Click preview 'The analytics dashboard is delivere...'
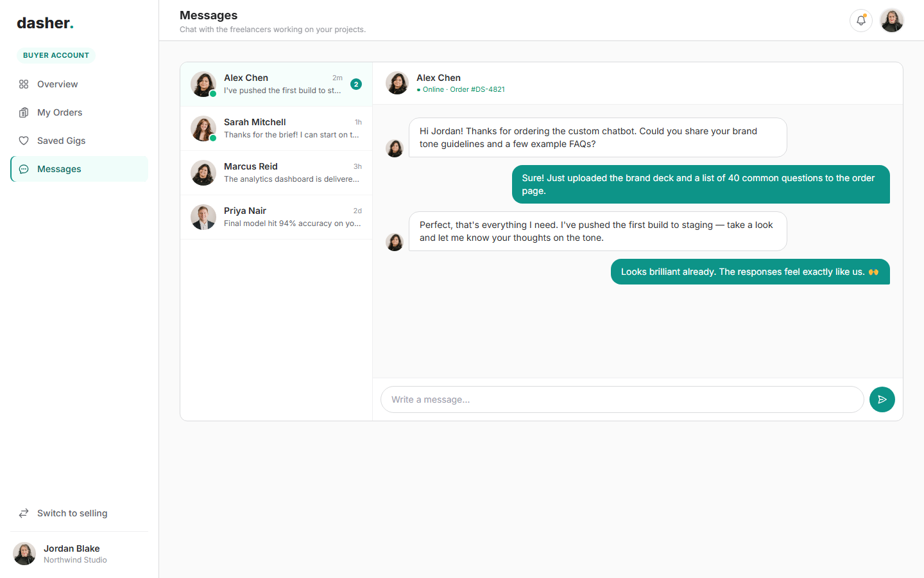Screen dimensions: 924x578 click(x=291, y=179)
